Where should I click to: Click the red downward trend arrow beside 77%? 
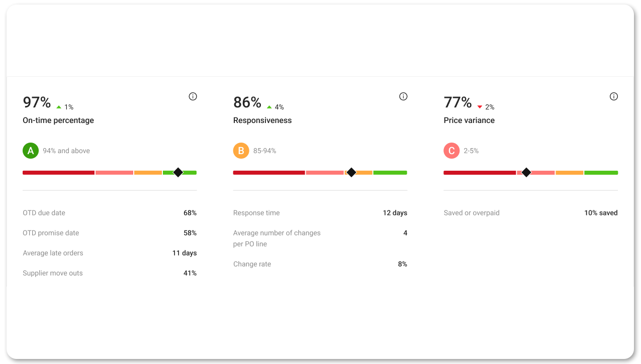point(479,106)
